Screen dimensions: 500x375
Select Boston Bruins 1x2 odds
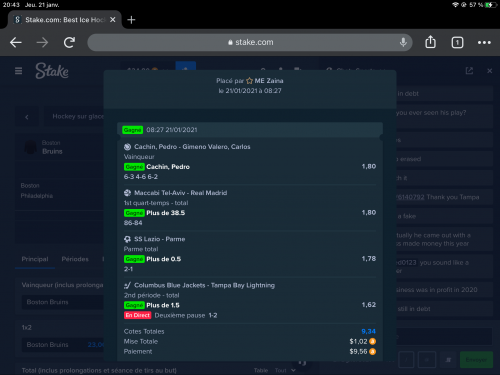(x=63, y=345)
